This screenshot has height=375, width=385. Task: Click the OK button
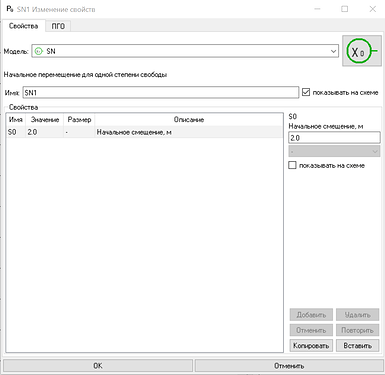click(98, 366)
